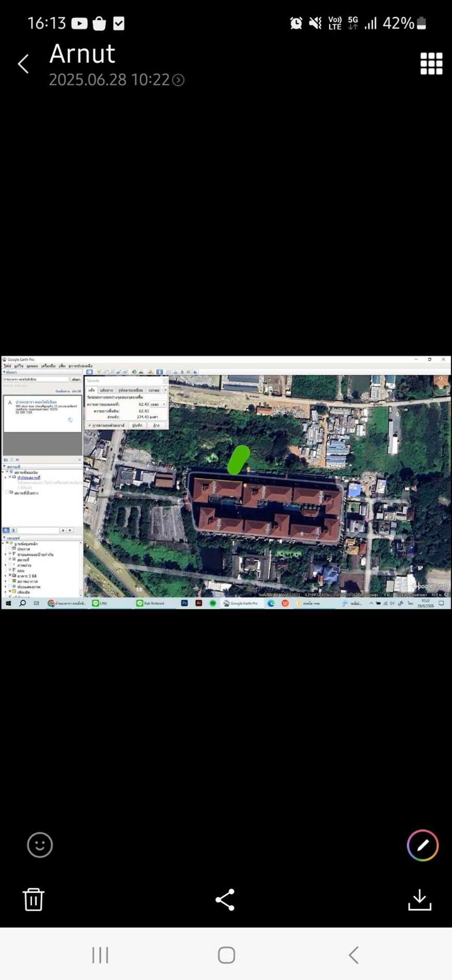Image resolution: width=452 pixels, height=980 pixels.
Task: Click the ล้าง button in ruler dialog
Action: [156, 426]
